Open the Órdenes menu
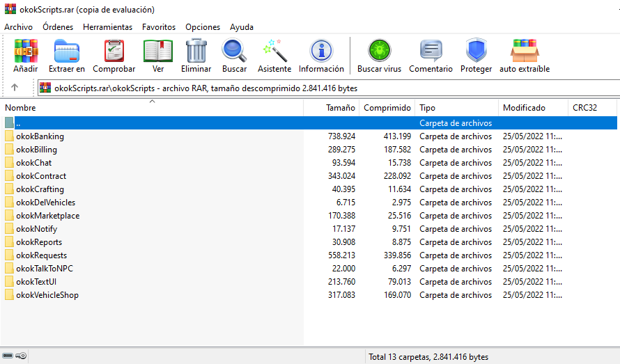The height and width of the screenshot is (364, 620). click(58, 27)
